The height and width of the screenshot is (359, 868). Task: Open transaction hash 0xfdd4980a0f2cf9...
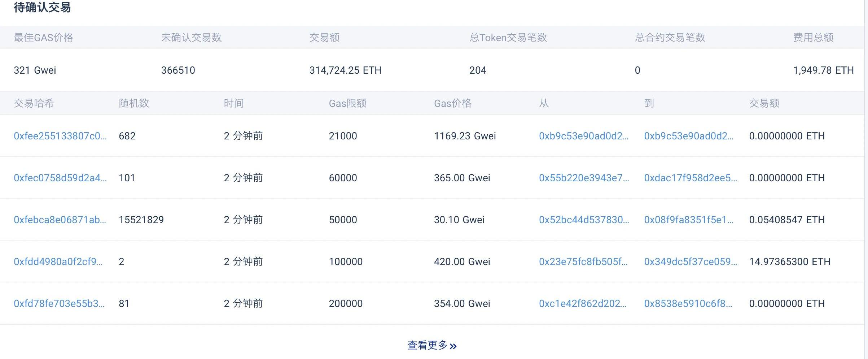[58, 261]
